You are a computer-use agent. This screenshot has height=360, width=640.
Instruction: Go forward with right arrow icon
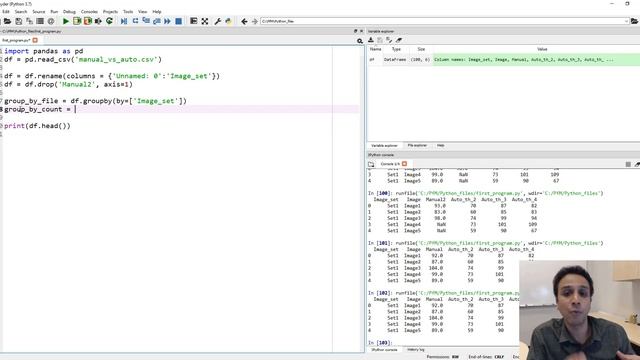255,21
